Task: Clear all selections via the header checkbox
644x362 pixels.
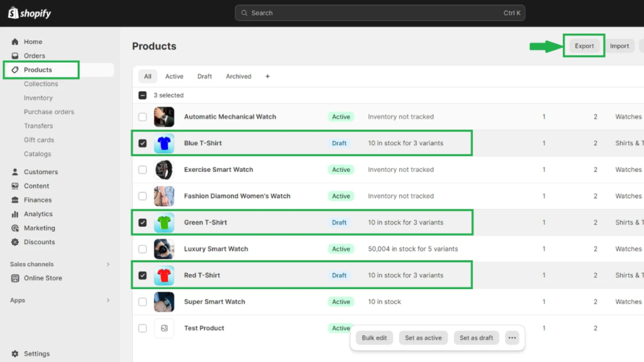Action: [144, 95]
